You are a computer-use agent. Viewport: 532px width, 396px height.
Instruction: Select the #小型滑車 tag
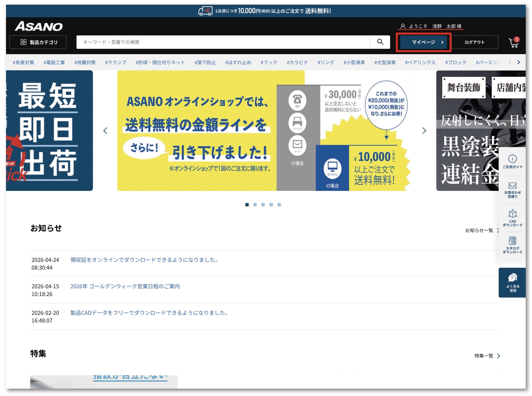coord(354,62)
